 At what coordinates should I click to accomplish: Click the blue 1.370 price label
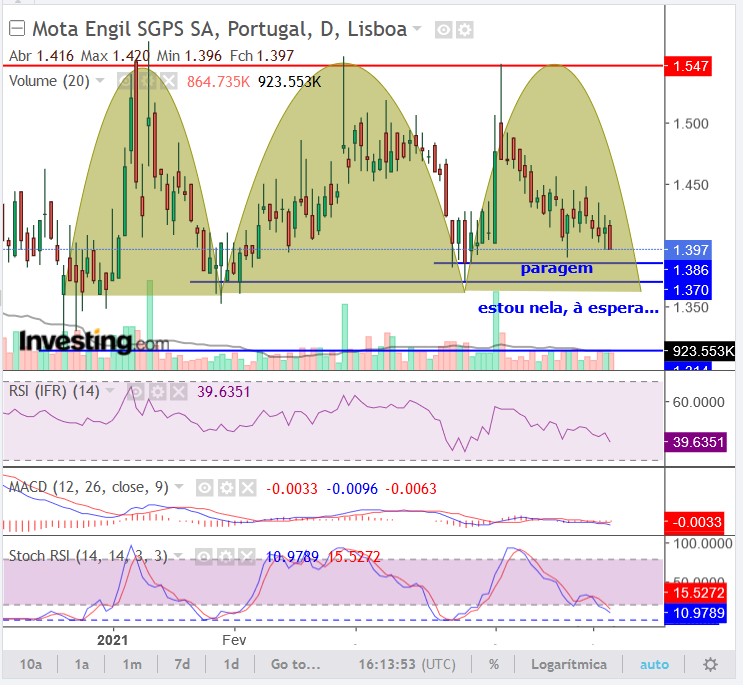point(688,290)
